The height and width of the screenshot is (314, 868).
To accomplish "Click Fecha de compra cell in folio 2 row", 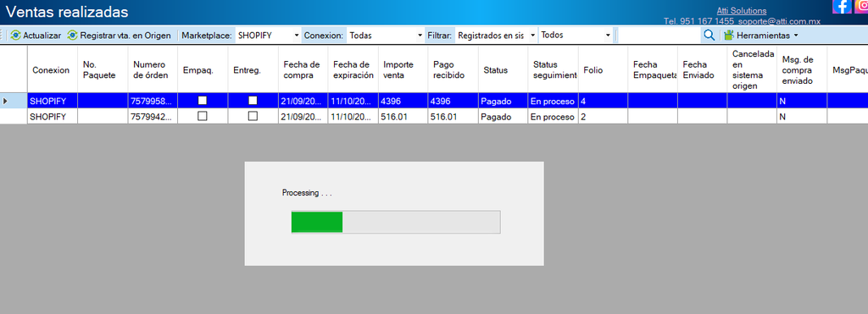I will [x=303, y=117].
